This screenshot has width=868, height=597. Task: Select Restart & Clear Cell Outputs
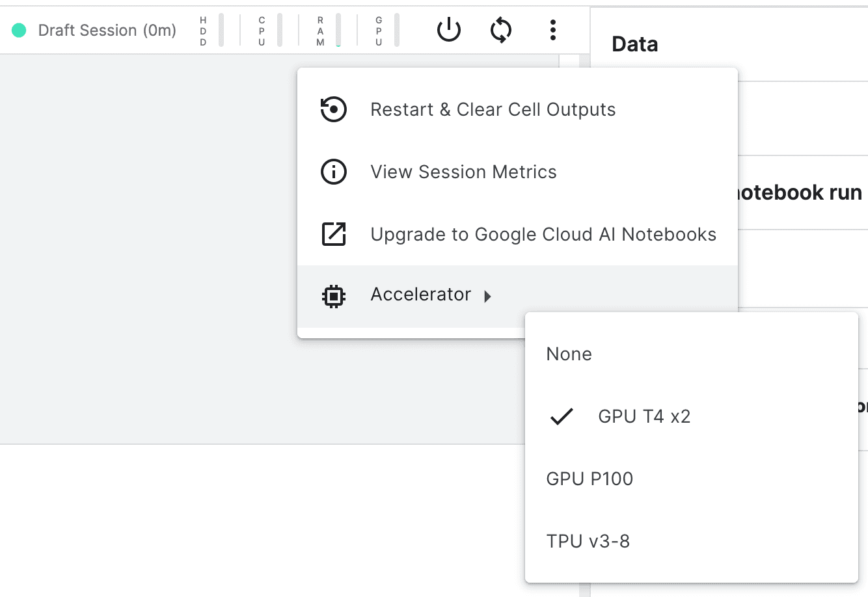tap(493, 109)
